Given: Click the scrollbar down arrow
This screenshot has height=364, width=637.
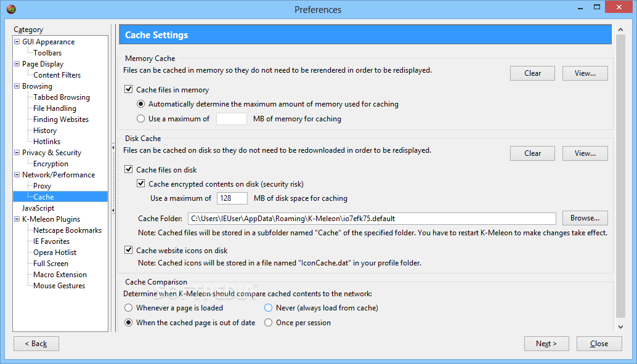Looking at the screenshot, I should pyautogui.click(x=620, y=326).
